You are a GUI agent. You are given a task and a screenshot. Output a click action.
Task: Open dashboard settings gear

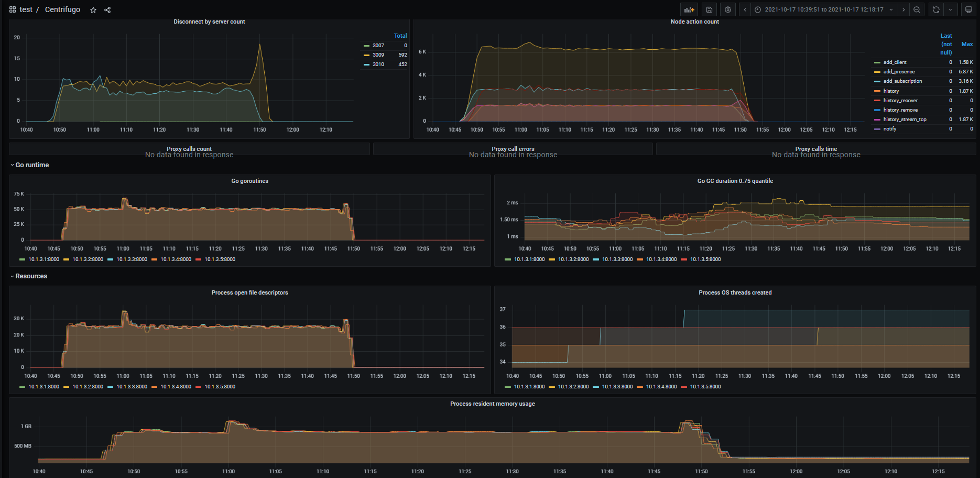728,9
